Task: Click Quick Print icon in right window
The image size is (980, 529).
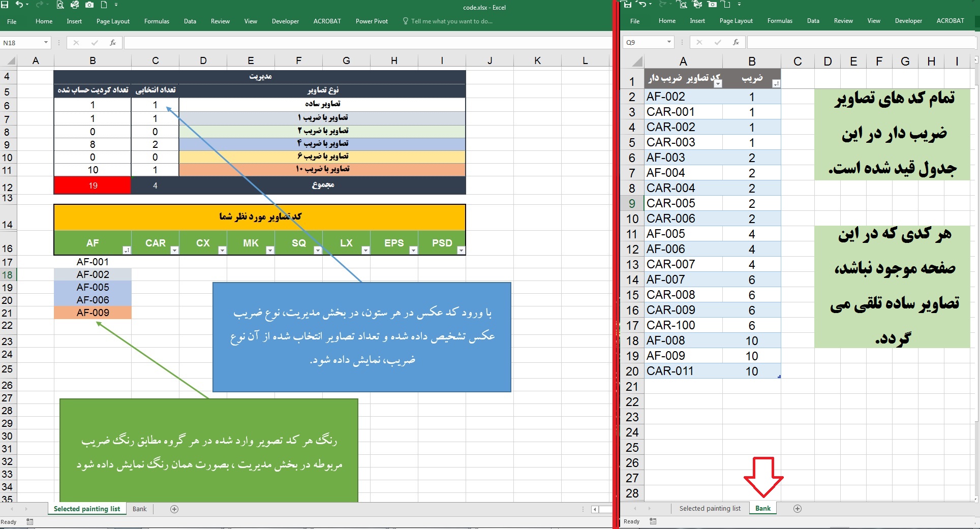Action: click(x=697, y=5)
